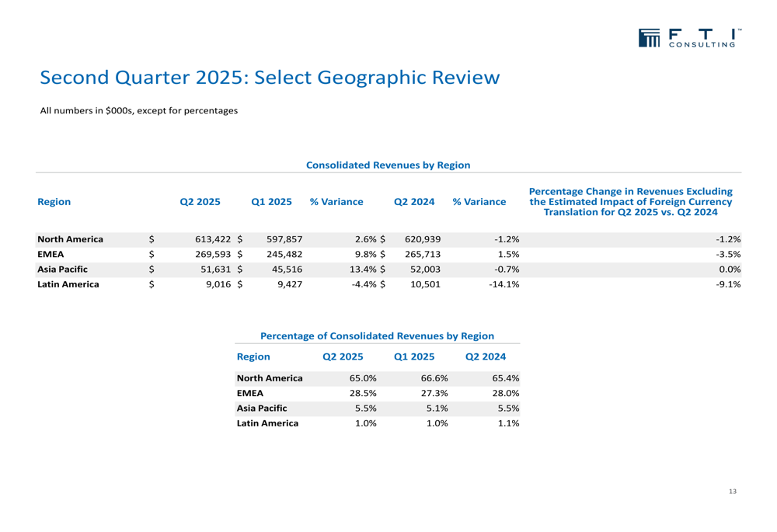Click the 'Percentage of Consolidated Revenues by Region' heading

pos(377,336)
